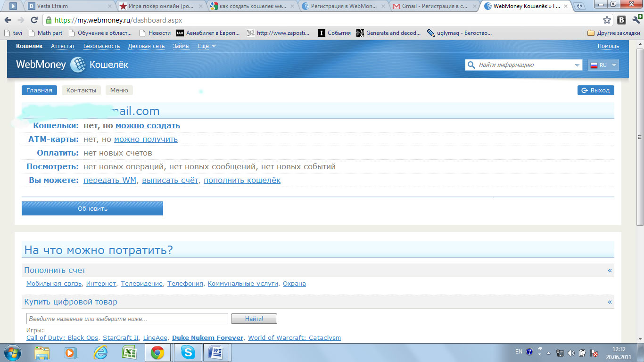Open the StarCraft II game link

[121, 338]
